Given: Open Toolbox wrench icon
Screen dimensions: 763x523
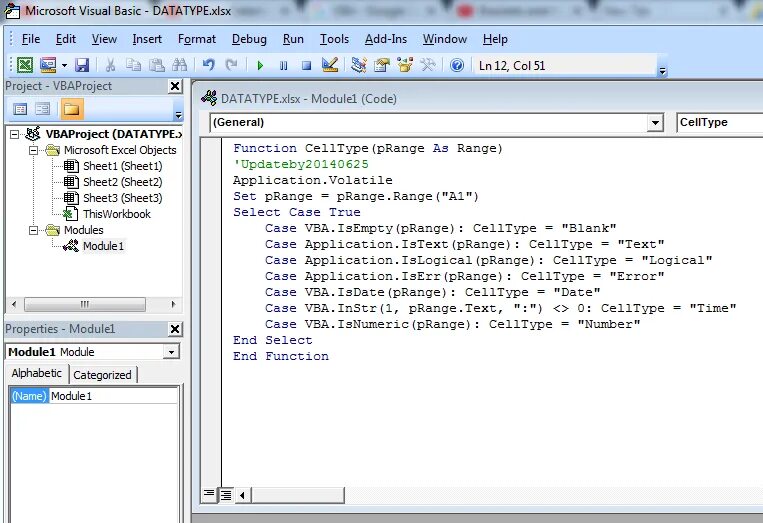Looking at the screenshot, I should tap(428, 65).
